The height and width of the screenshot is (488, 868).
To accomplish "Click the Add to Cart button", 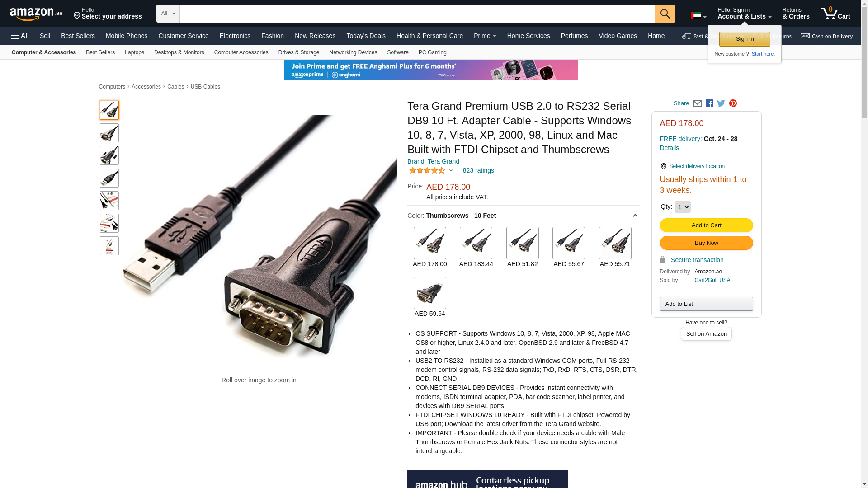I will point(706,225).
